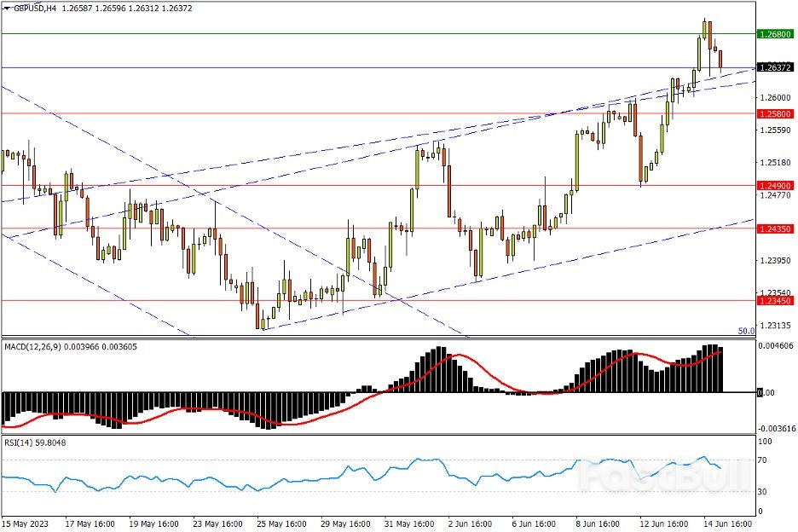
Task: Click the 100 value on RSI scale
Action: [765, 442]
